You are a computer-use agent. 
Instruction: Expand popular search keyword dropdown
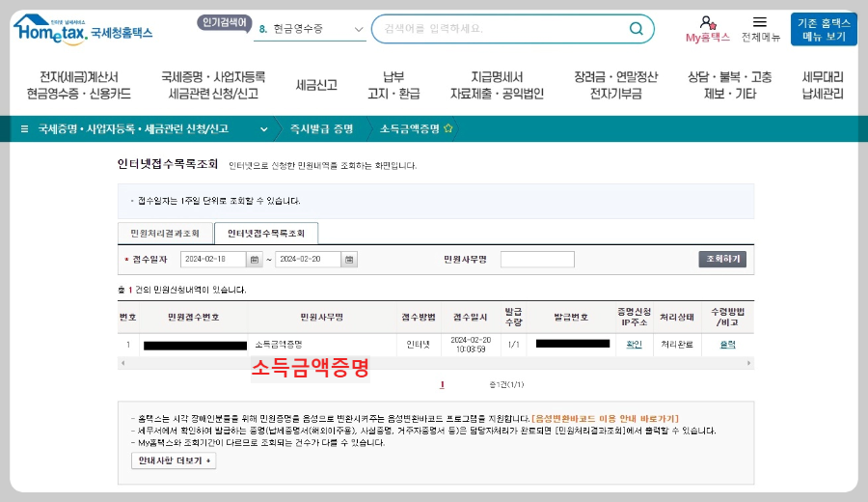(358, 29)
